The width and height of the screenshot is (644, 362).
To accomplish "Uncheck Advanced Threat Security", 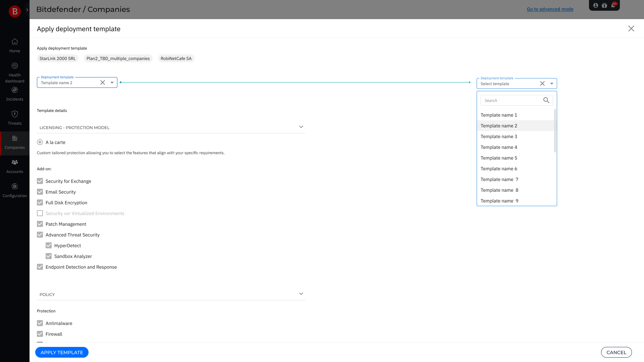I will point(40,235).
